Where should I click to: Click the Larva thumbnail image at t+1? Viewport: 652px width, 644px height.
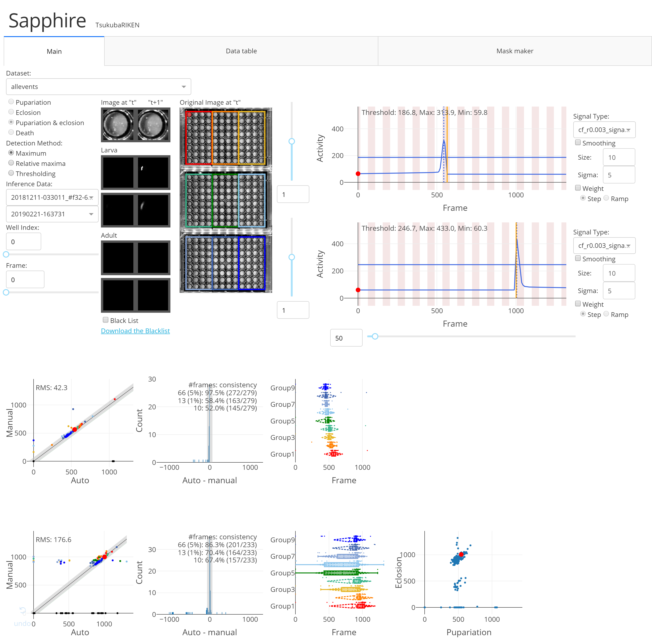click(153, 172)
